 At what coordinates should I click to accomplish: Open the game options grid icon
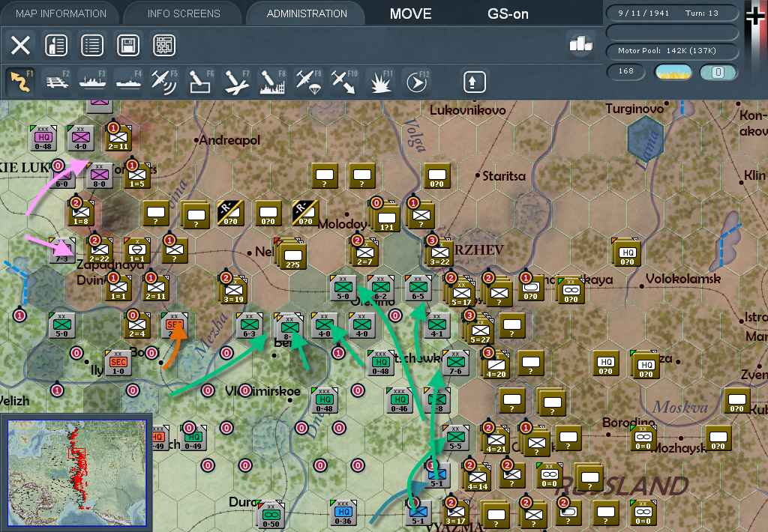point(164,46)
